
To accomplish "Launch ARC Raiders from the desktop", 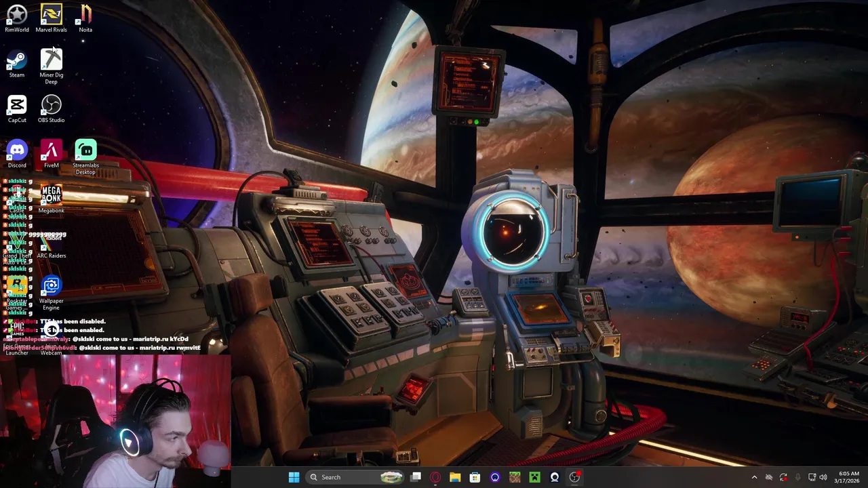I will 51,245.
